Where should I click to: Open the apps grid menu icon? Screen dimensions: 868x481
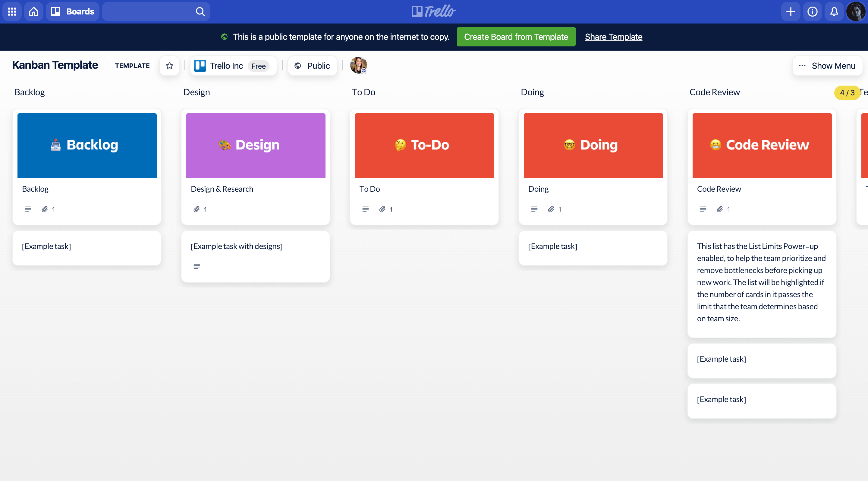point(12,11)
